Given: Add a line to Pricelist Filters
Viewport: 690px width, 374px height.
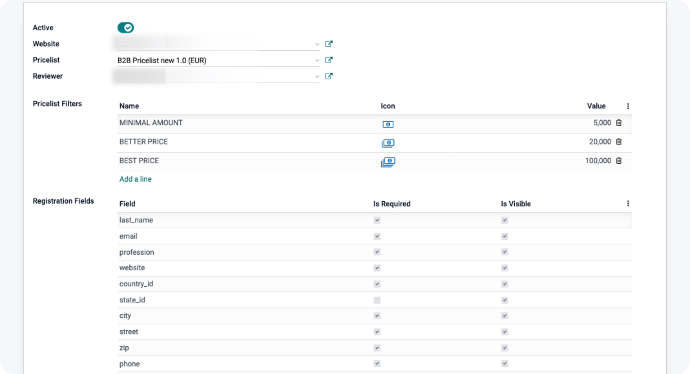Looking at the screenshot, I should point(136,179).
